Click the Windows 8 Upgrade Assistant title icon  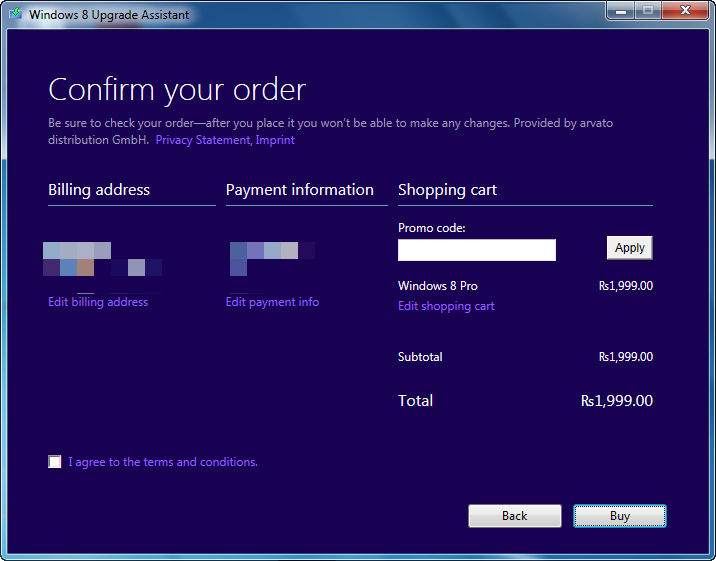pyautogui.click(x=16, y=14)
